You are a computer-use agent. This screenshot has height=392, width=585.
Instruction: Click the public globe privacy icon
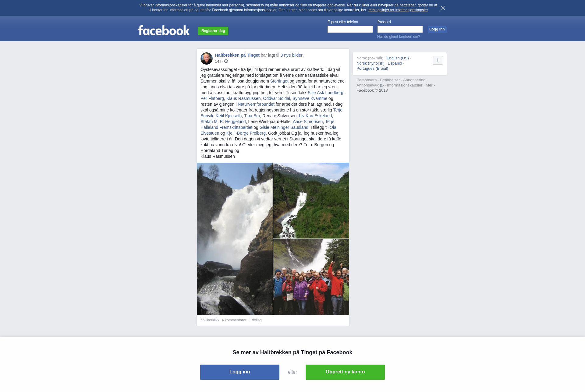226,62
